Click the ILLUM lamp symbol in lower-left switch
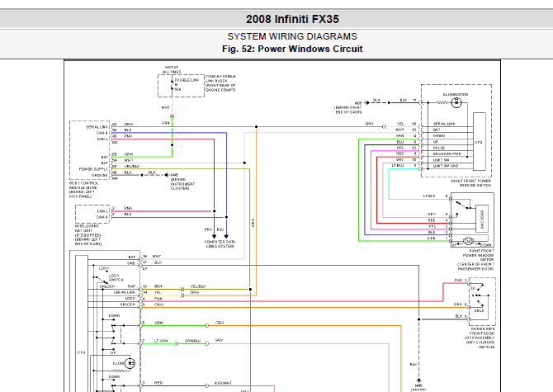553x392 pixels. pyautogui.click(x=130, y=363)
